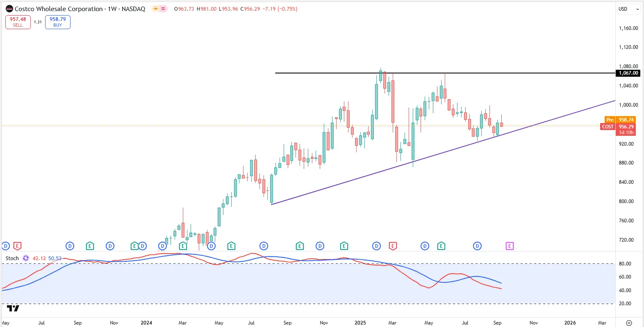This screenshot has width=644, height=327.
Task: Open the dividend D marker near late July 2024
Action: pos(264,246)
